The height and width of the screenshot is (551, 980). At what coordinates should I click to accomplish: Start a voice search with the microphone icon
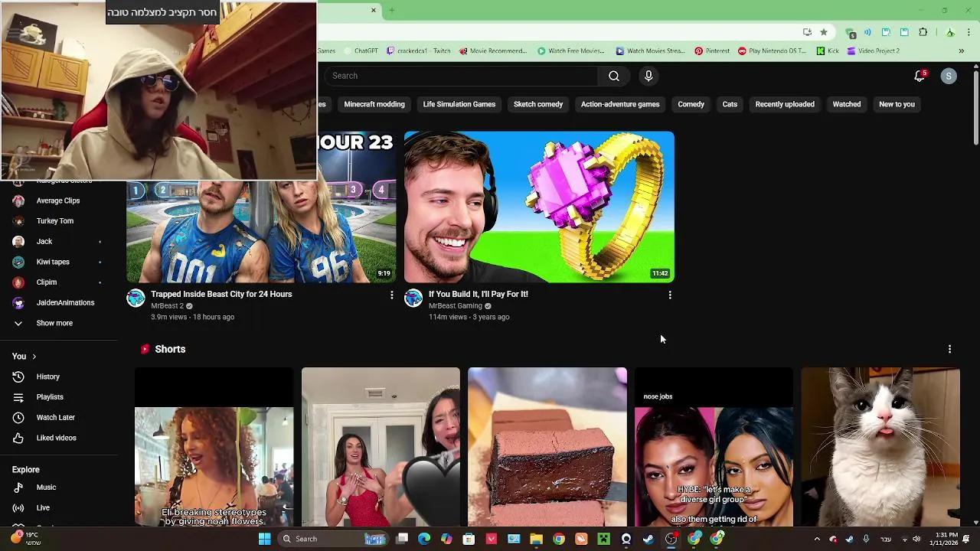[x=648, y=76]
